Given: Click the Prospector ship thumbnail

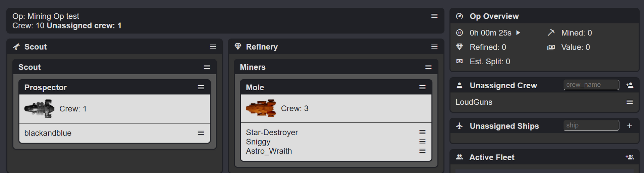Looking at the screenshot, I should [39, 109].
